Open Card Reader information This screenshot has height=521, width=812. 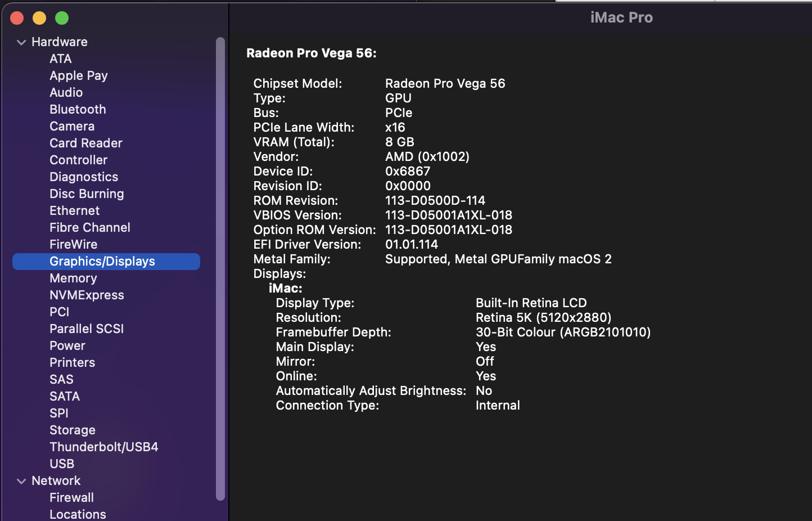coord(85,143)
